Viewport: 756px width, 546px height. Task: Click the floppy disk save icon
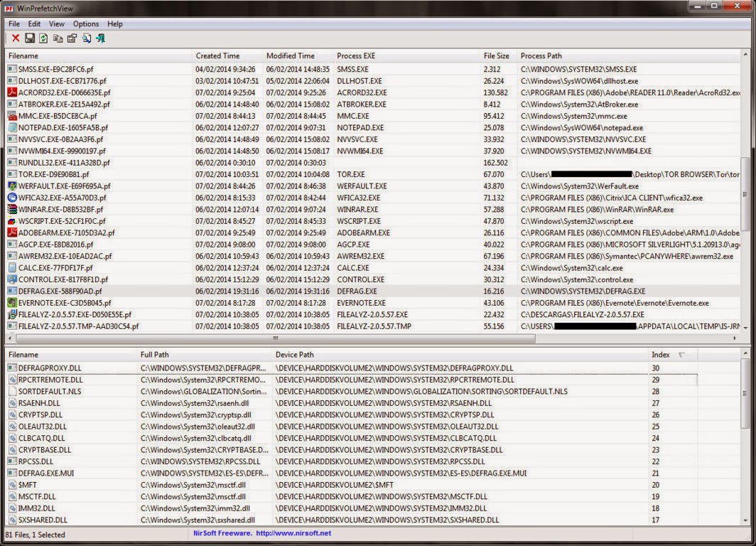point(30,38)
